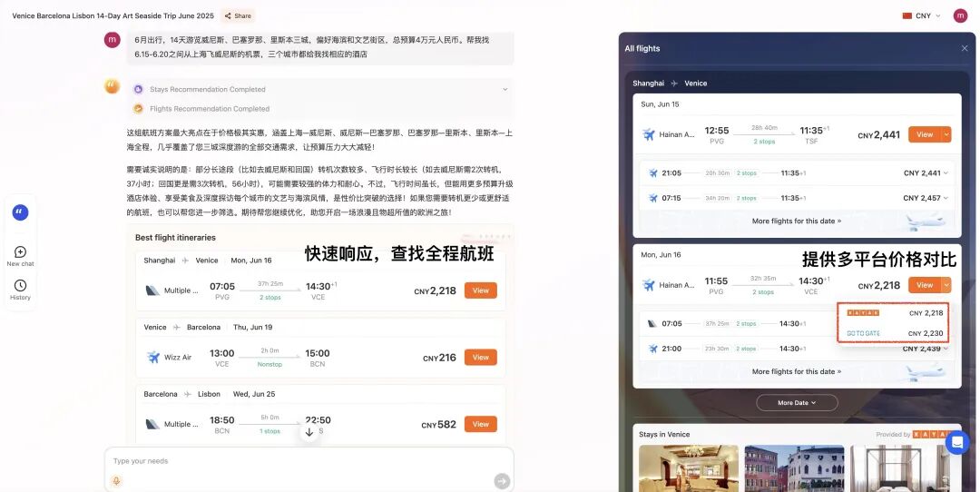Viewport: 980px width, 492px height.
Task: Click the send message arrow button
Action: click(x=502, y=481)
